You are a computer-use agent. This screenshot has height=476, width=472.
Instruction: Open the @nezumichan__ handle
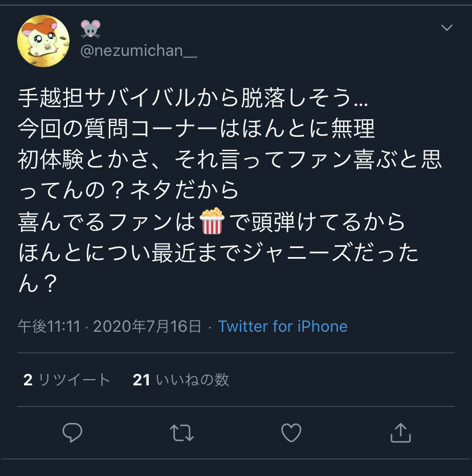point(139,51)
